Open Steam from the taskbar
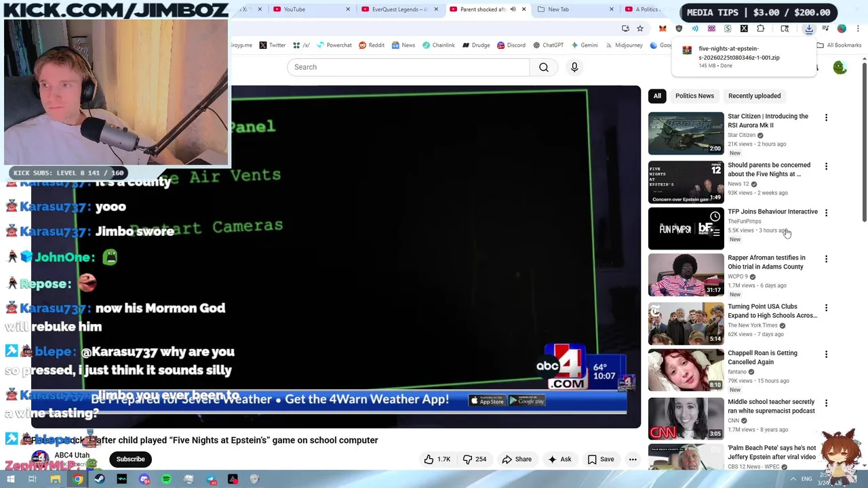This screenshot has width=868, height=488. click(x=100, y=479)
